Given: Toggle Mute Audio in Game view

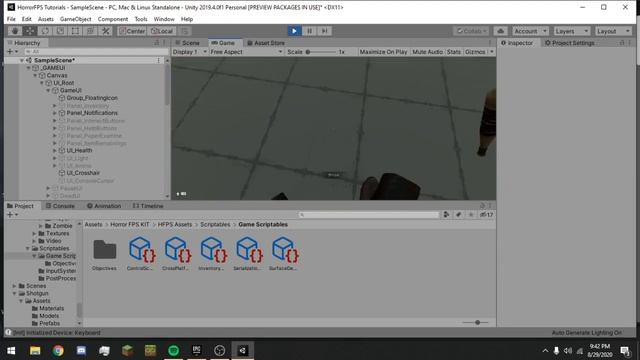Looking at the screenshot, I should pos(427,52).
